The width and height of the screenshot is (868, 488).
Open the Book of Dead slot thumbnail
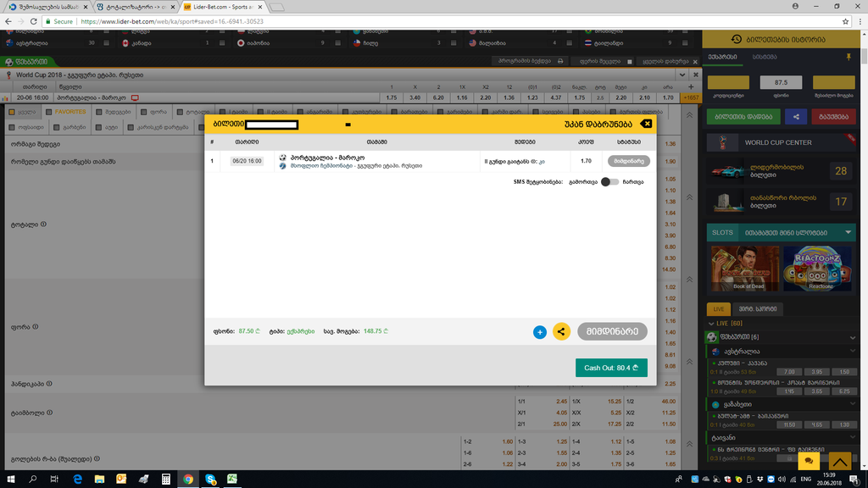(745, 269)
